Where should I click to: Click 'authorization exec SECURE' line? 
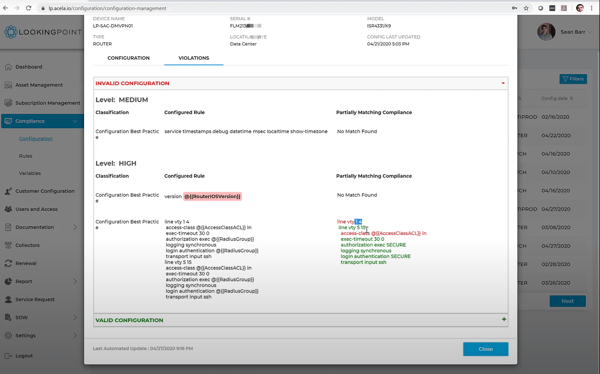373,245
